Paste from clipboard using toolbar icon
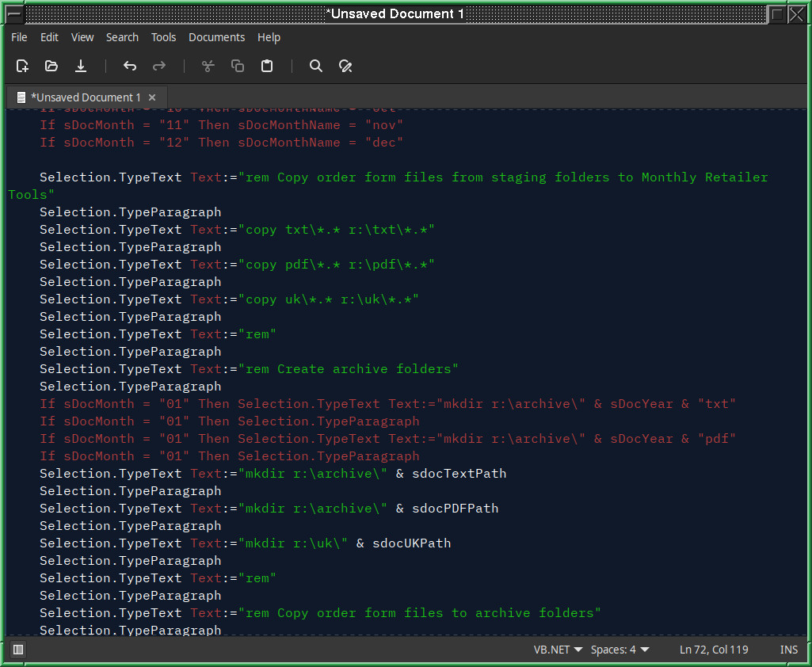Image resolution: width=812 pixels, height=667 pixels. coord(267,67)
